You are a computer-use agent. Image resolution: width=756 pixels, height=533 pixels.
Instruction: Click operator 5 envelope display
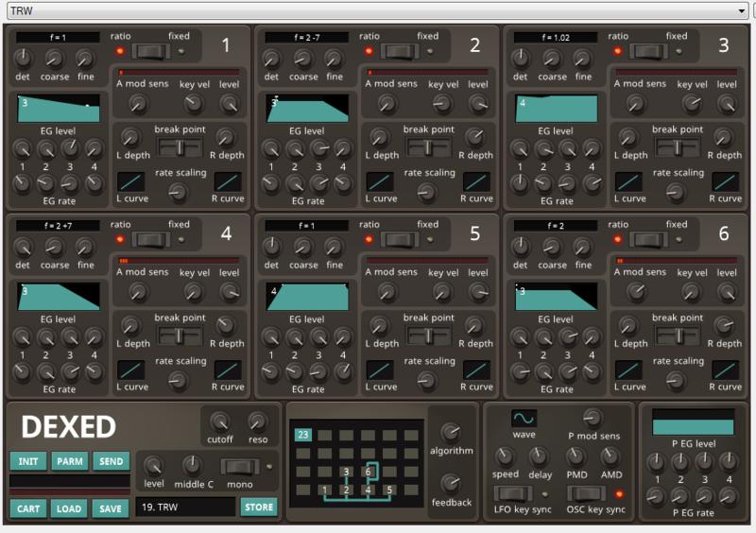pos(307,296)
